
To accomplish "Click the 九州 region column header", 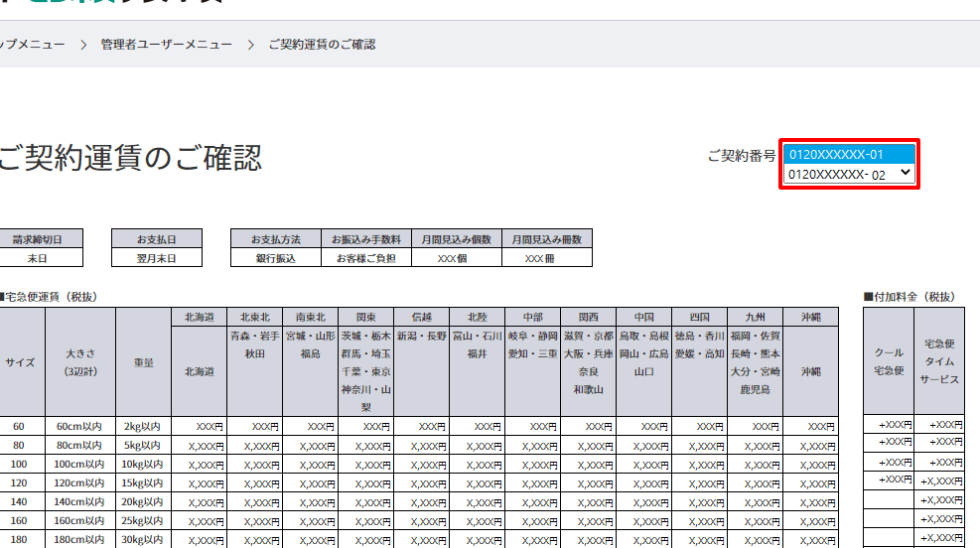I will tap(755, 317).
